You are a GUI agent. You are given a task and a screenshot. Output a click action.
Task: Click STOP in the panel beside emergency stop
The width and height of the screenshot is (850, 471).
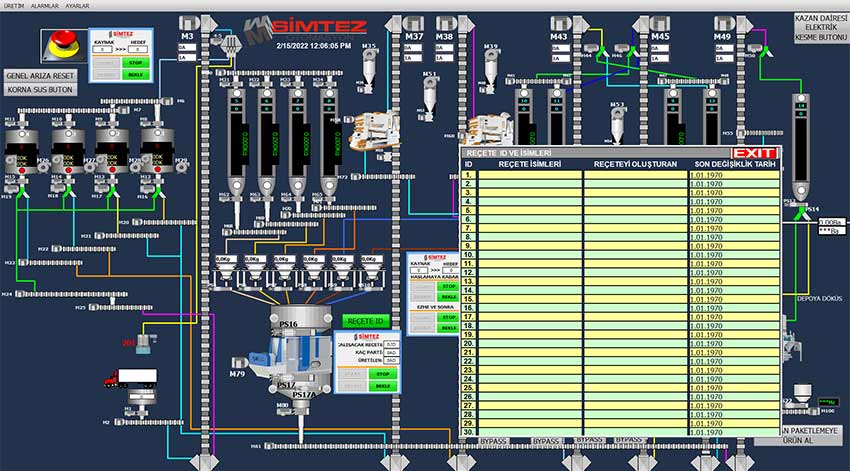click(136, 63)
